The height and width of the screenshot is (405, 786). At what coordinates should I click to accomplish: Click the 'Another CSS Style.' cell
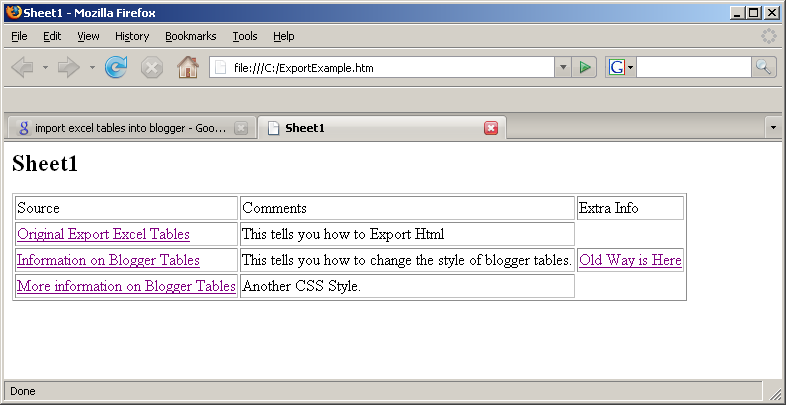coord(407,286)
